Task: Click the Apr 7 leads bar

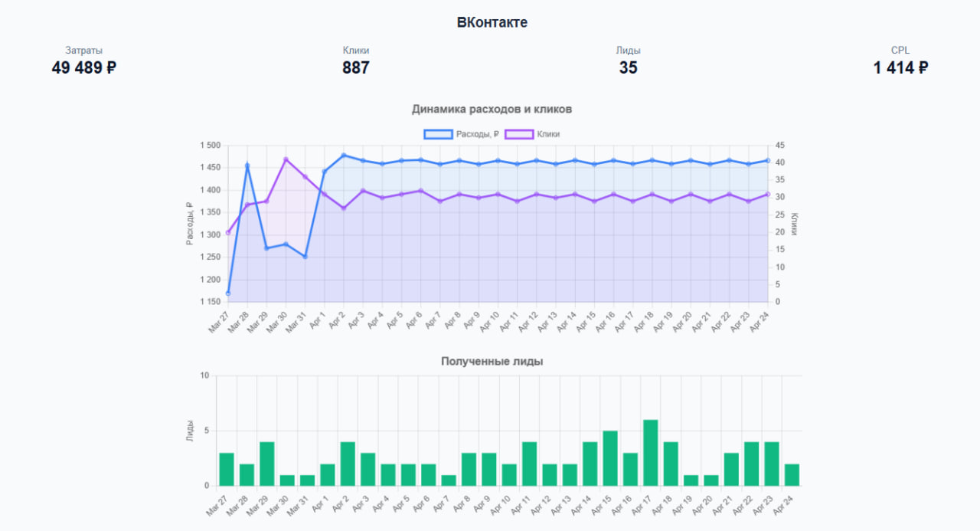Action: pos(449,480)
